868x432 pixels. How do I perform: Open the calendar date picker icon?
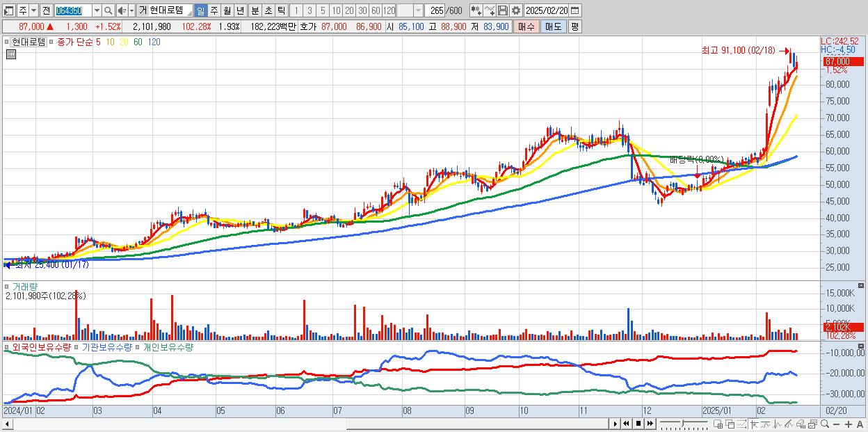click(x=574, y=10)
